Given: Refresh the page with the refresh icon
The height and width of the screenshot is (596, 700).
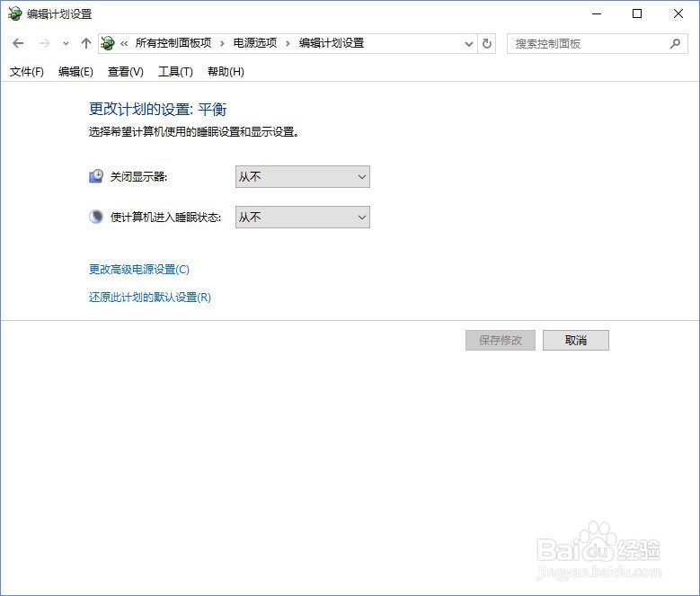Looking at the screenshot, I should pyautogui.click(x=487, y=44).
